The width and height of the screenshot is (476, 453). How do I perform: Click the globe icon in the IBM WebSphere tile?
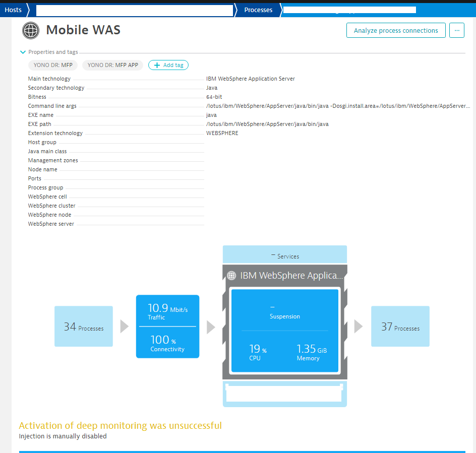(x=231, y=276)
